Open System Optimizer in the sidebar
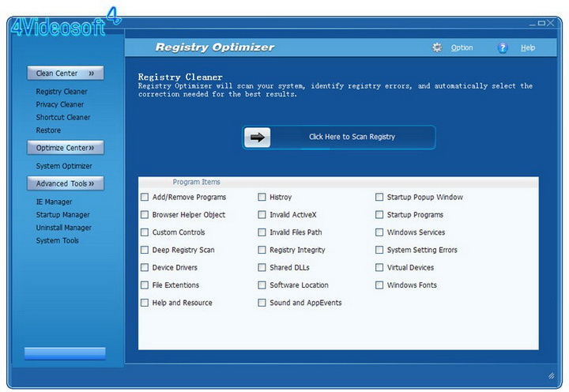569x392 pixels. pyautogui.click(x=64, y=166)
